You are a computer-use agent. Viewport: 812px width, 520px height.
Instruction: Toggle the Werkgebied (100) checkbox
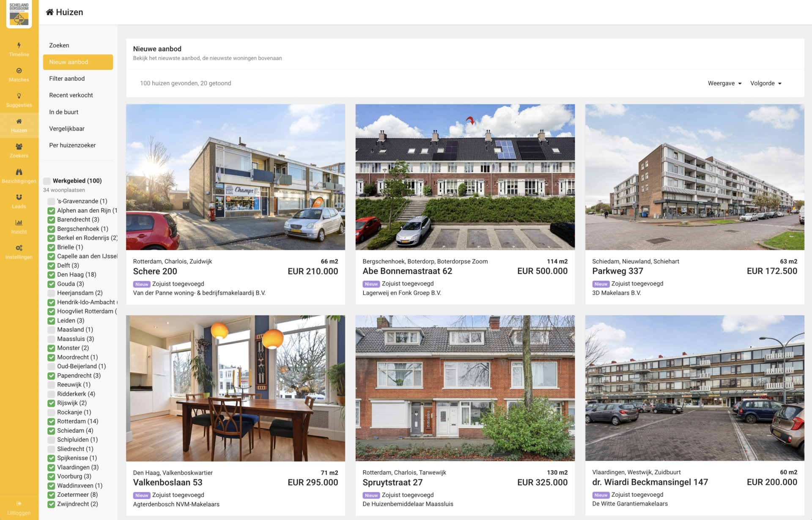[47, 181]
